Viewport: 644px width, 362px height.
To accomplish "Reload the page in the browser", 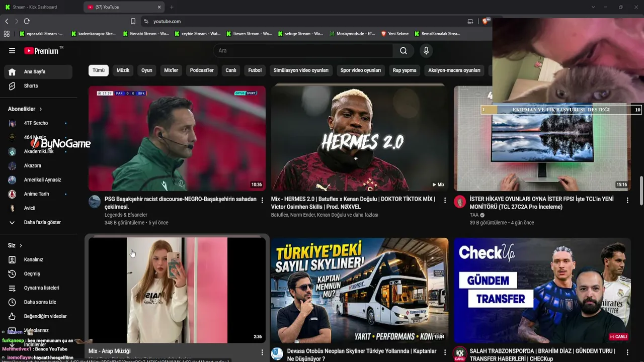I will pyautogui.click(x=27, y=21).
